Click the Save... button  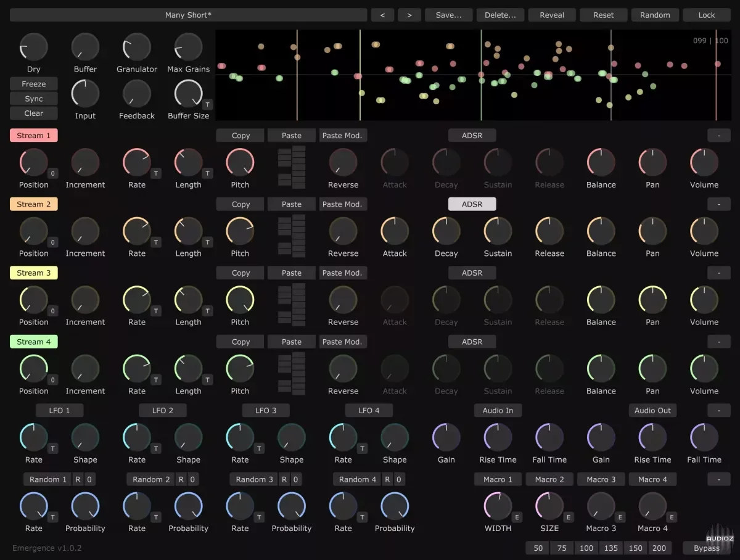click(x=449, y=15)
